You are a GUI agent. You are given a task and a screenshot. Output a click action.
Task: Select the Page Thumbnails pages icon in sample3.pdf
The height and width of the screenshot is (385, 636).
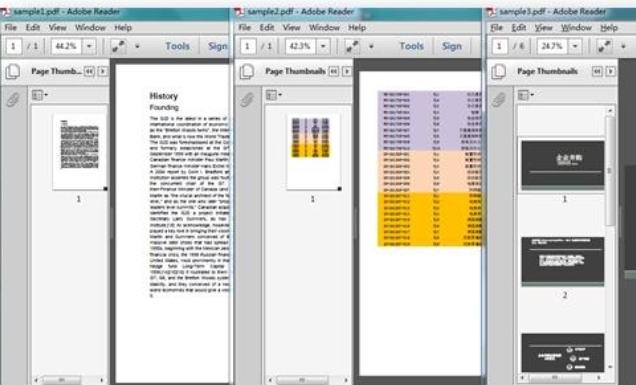(x=498, y=71)
